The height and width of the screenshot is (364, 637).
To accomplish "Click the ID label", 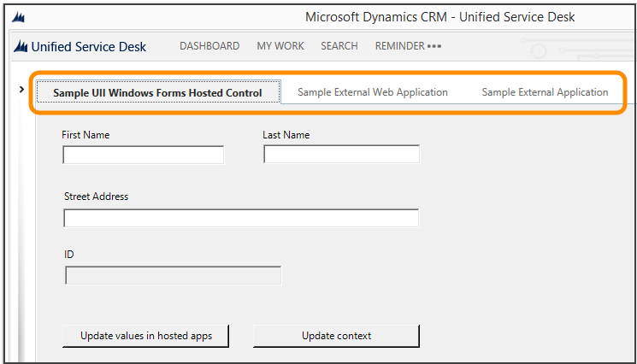I will coord(69,255).
